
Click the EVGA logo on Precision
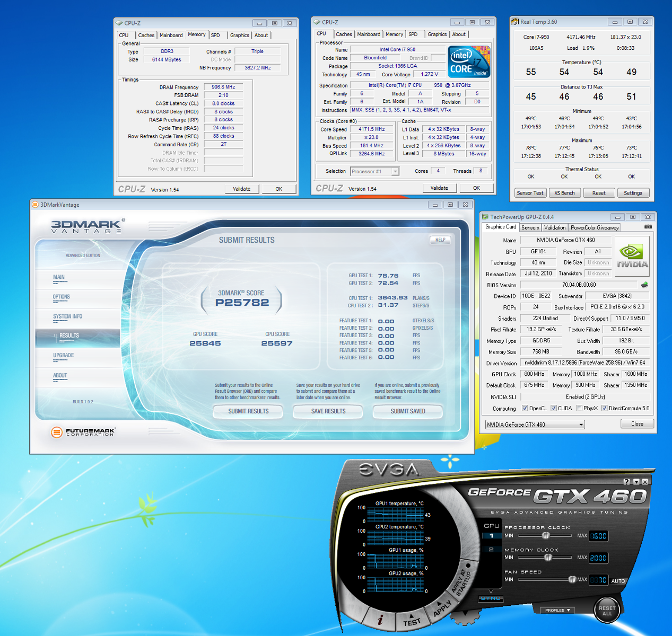pos(389,470)
